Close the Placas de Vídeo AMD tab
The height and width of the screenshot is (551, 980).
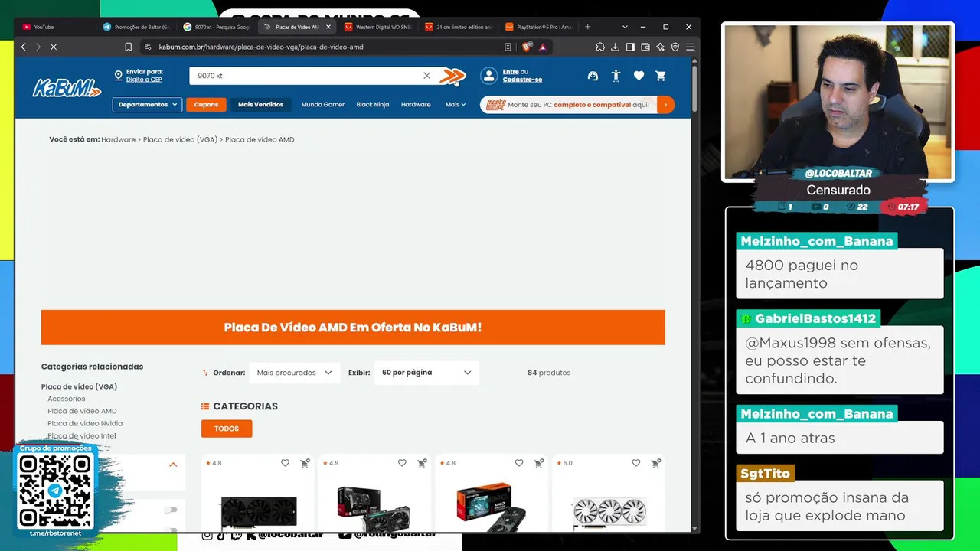pyautogui.click(x=328, y=27)
